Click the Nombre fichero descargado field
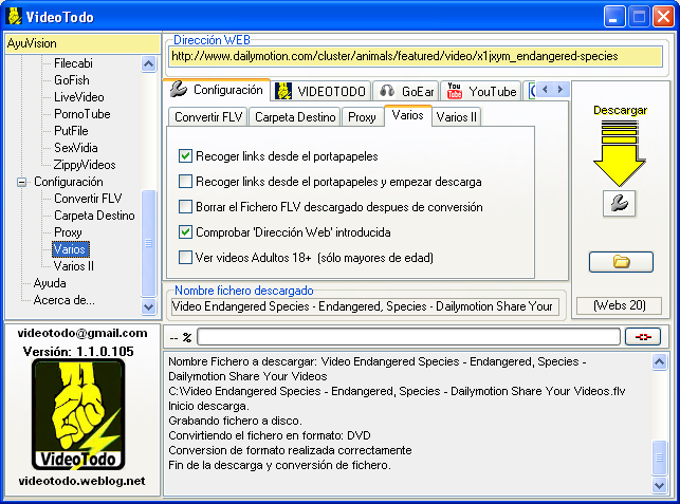The width and height of the screenshot is (680, 504). point(365,307)
